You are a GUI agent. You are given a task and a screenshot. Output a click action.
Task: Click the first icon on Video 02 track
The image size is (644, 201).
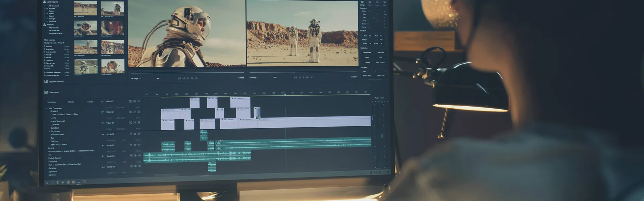click(x=130, y=112)
